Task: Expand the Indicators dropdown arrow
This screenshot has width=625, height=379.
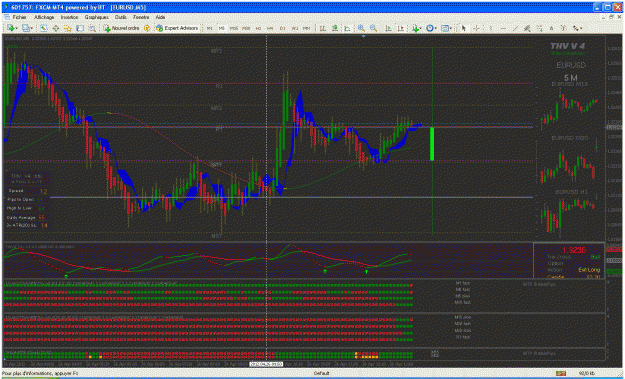Action: tap(421, 28)
